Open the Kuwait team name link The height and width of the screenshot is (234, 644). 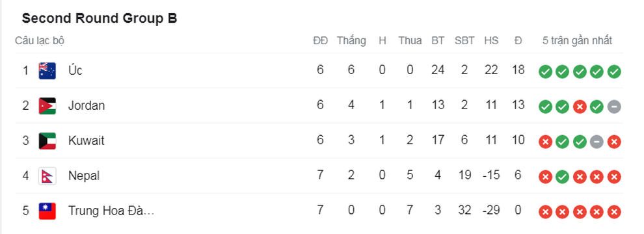click(x=87, y=141)
